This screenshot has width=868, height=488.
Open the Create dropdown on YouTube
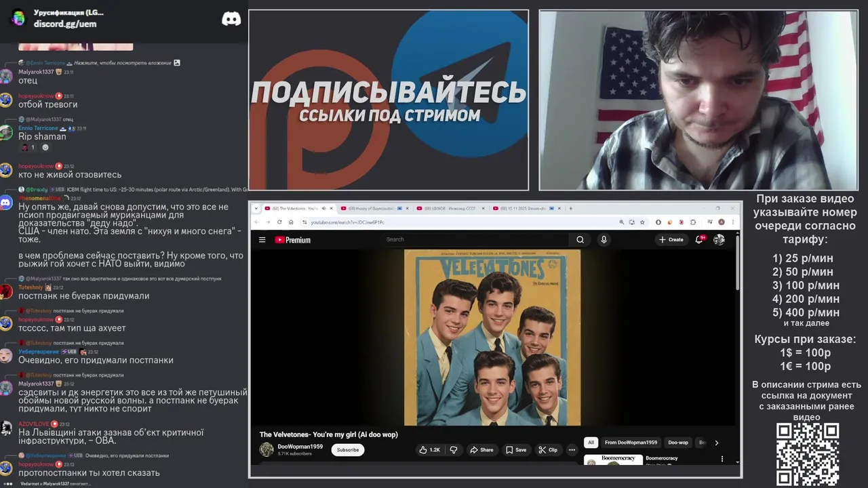[671, 239]
